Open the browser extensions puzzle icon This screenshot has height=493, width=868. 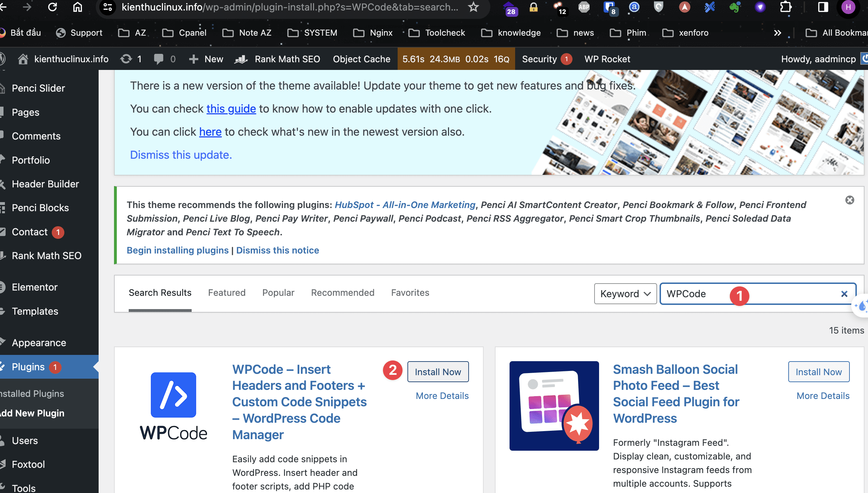(x=786, y=7)
